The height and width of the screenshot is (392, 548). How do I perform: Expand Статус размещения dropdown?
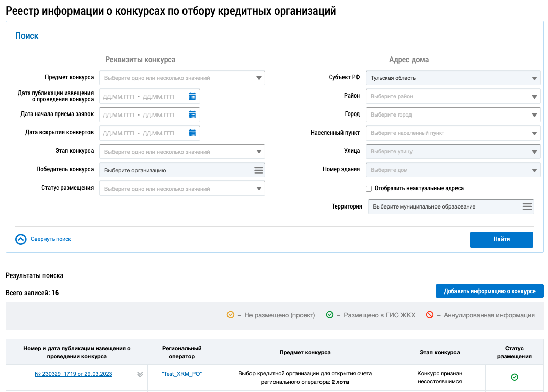[x=182, y=189]
